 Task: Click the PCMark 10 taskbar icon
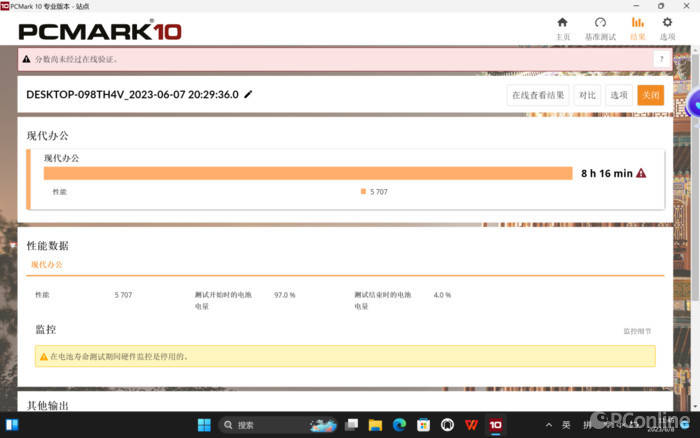(x=496, y=425)
